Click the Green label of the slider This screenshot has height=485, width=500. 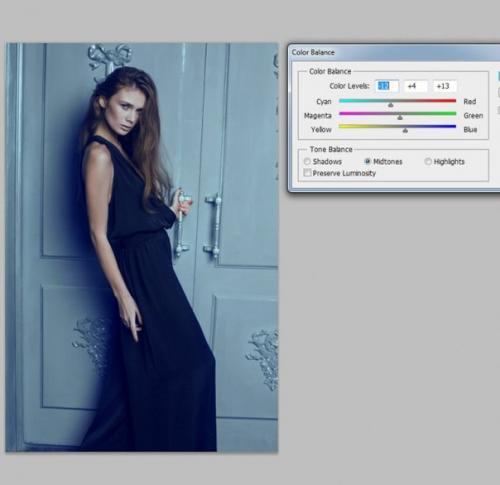tap(473, 115)
